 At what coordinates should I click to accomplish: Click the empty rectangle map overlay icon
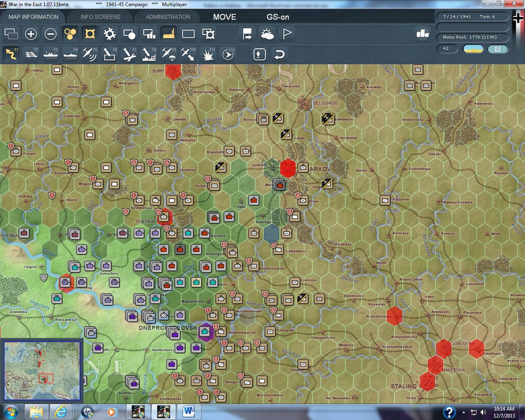[188, 34]
